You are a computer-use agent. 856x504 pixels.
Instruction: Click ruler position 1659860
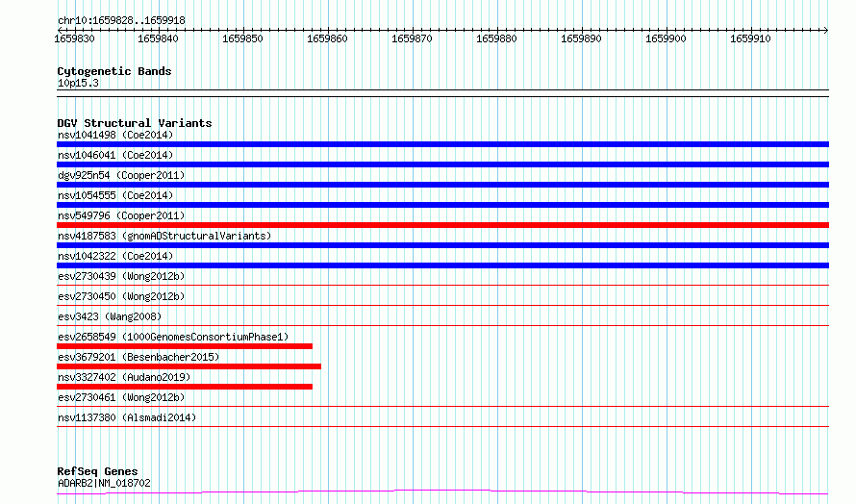pyautogui.click(x=327, y=38)
